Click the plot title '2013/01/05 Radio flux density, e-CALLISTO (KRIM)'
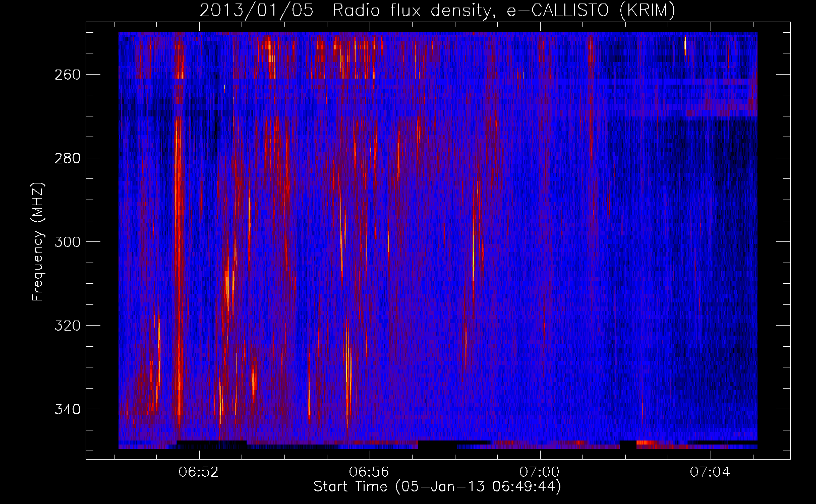 tap(437, 11)
